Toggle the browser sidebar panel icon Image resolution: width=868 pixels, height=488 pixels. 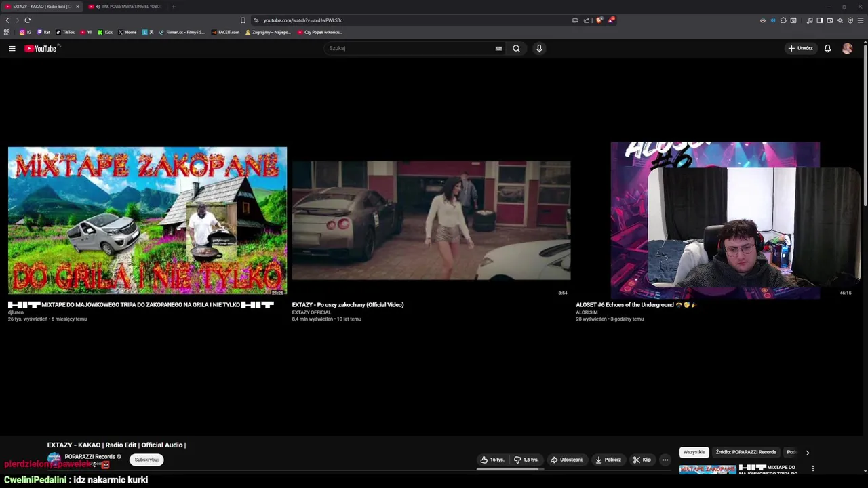(x=819, y=20)
